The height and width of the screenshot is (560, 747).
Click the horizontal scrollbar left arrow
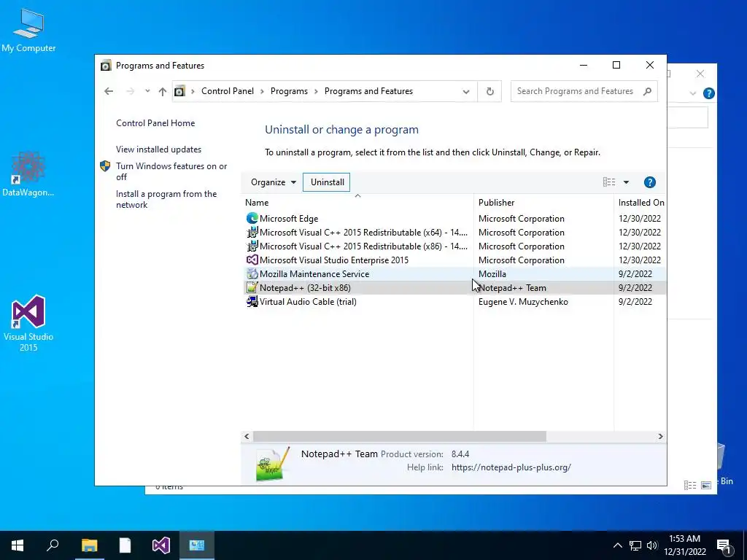tap(247, 436)
